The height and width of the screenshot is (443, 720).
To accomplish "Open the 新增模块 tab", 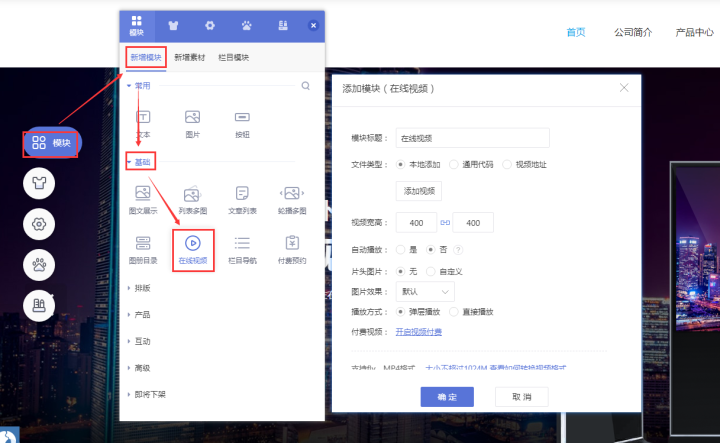I will [x=146, y=57].
